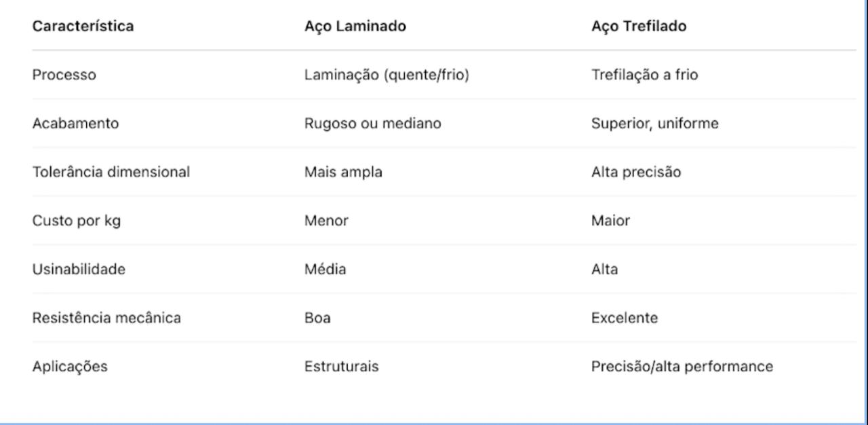Select the Processo row label

[x=64, y=75]
